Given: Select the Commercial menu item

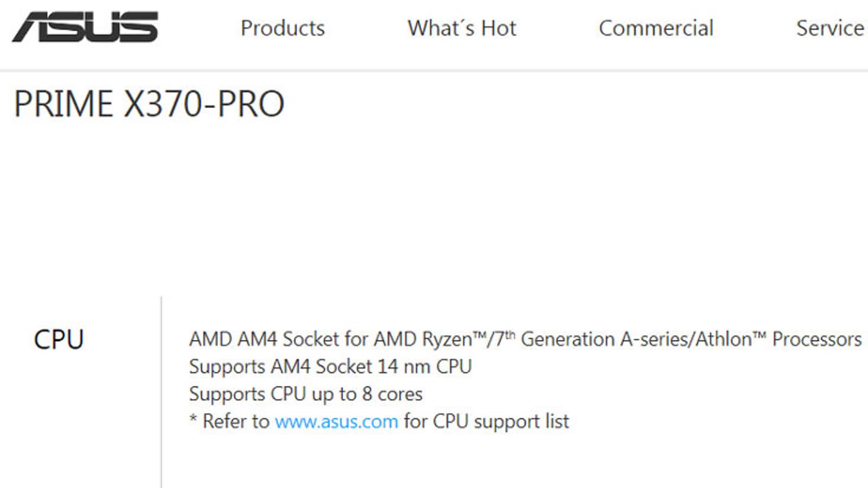Looking at the screenshot, I should [x=656, y=28].
